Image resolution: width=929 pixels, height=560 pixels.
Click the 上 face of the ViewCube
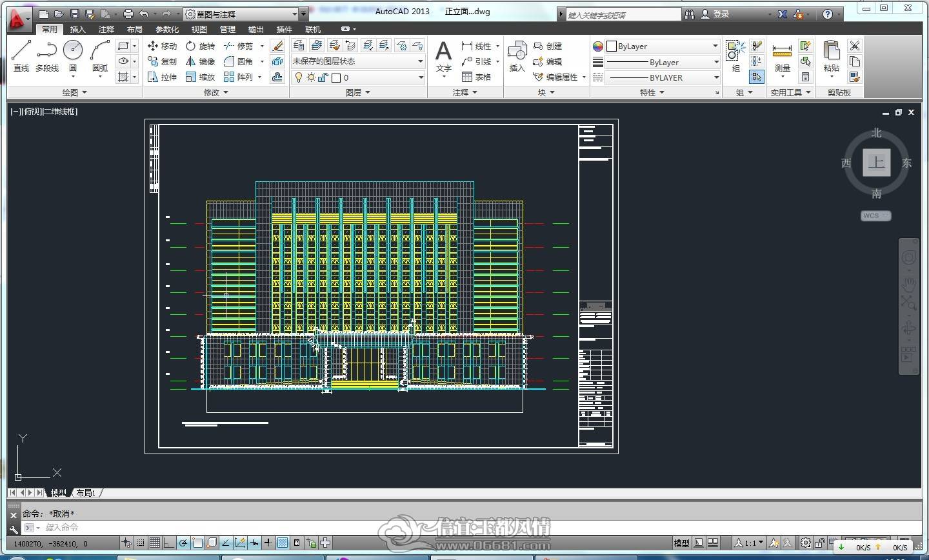pyautogui.click(x=876, y=162)
